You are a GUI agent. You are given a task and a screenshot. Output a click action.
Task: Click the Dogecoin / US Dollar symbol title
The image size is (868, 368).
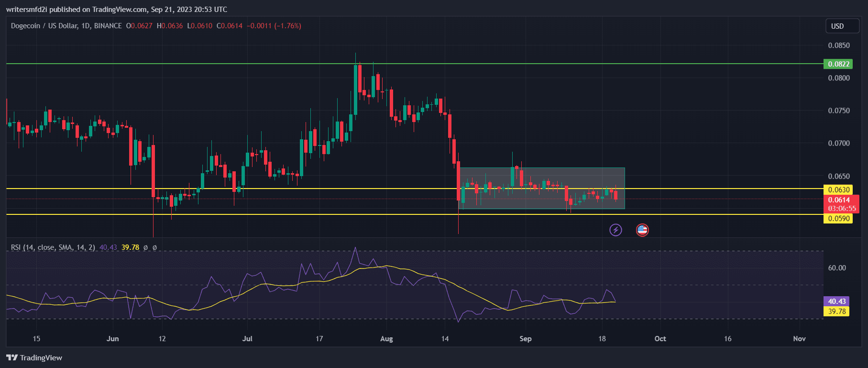click(x=66, y=26)
